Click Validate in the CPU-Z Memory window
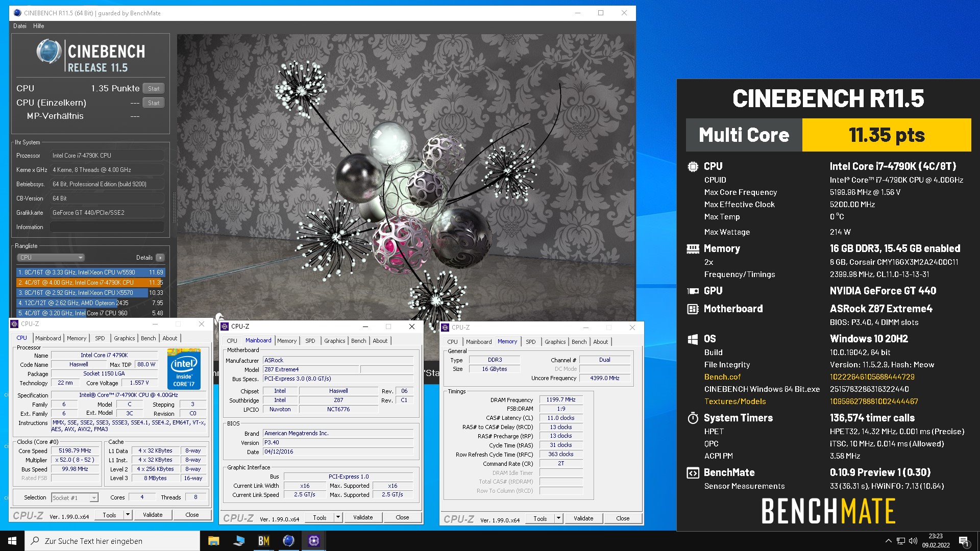This screenshot has width=980, height=551. [583, 518]
